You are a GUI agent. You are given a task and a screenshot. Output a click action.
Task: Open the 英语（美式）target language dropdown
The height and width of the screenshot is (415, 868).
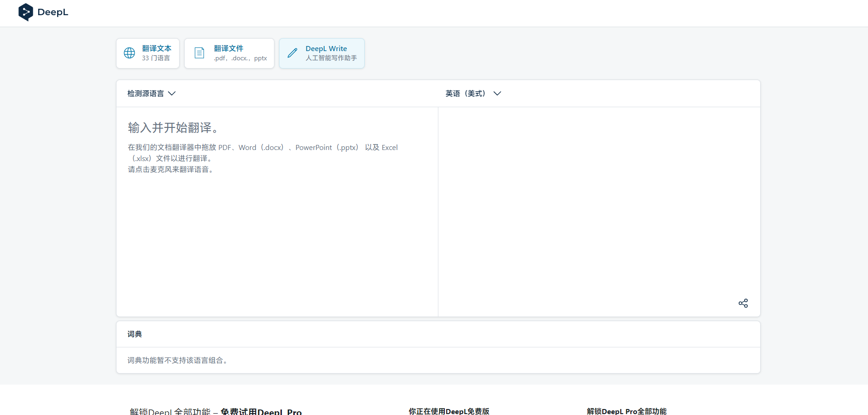pos(473,93)
